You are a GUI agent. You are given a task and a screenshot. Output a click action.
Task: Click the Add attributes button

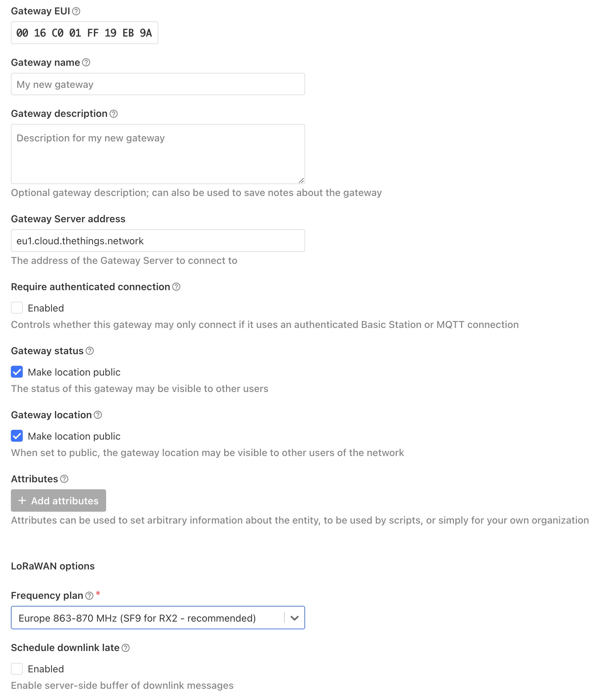(58, 500)
